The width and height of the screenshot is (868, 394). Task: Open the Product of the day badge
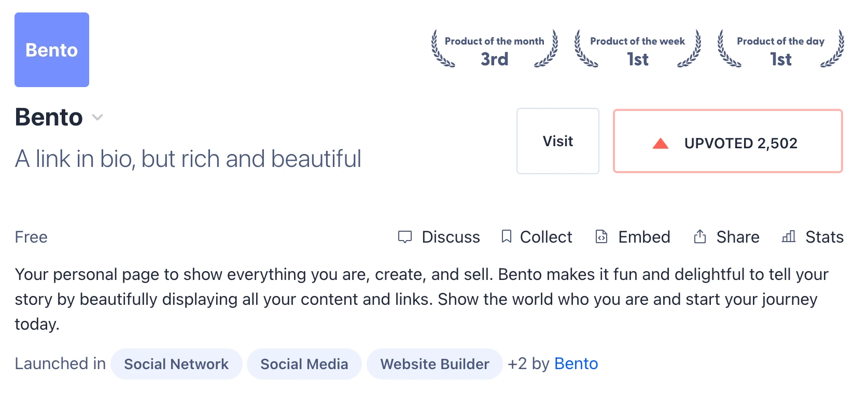[x=781, y=49]
